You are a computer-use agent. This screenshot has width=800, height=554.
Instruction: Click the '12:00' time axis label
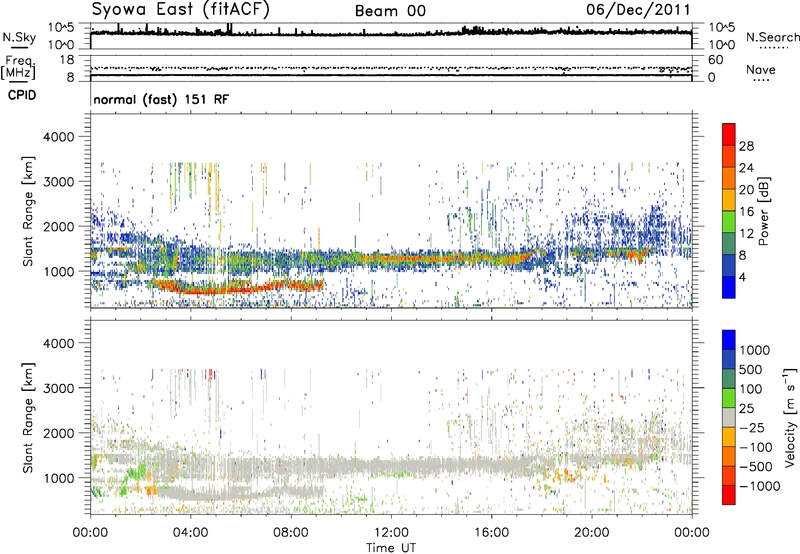click(391, 533)
